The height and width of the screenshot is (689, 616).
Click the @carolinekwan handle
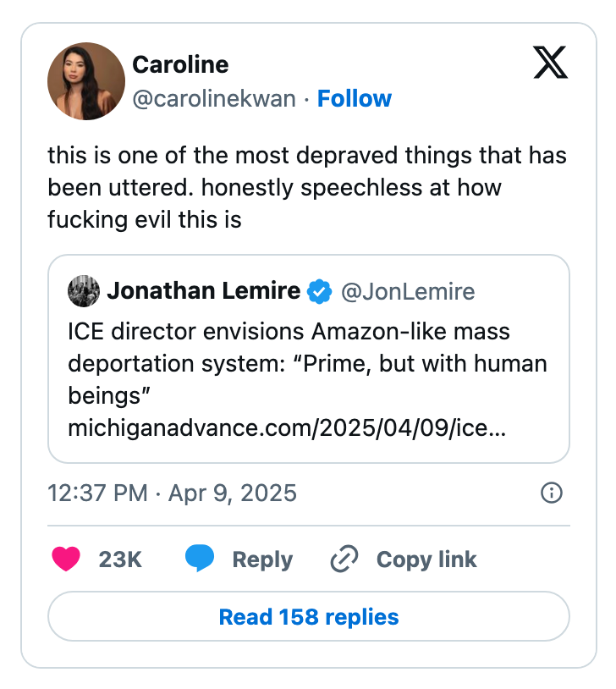(x=213, y=99)
